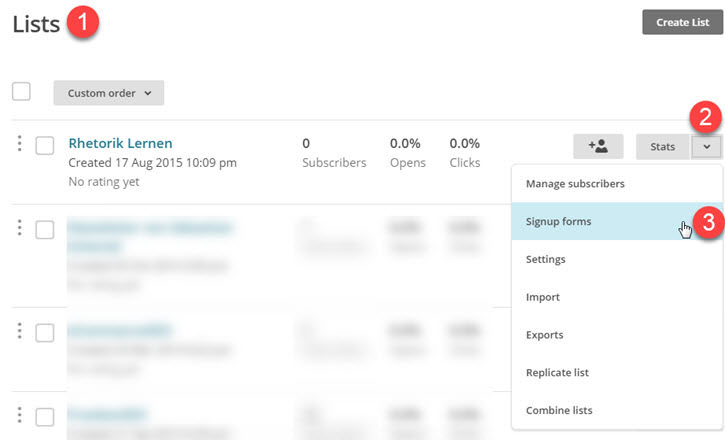Select the second list's checkbox
725x440 pixels.
(x=45, y=230)
